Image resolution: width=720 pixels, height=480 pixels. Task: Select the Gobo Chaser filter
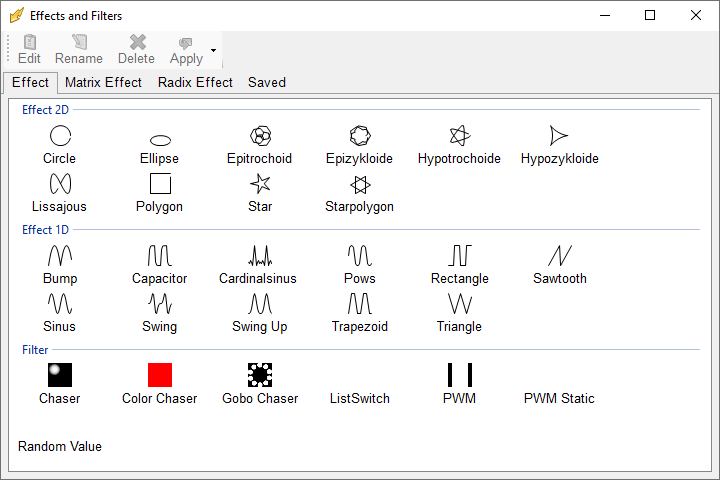click(260, 375)
